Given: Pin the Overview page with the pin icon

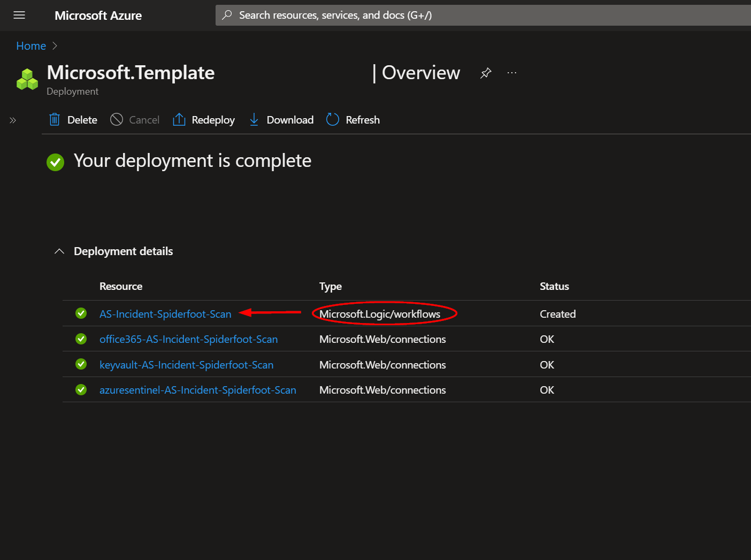Looking at the screenshot, I should click(x=486, y=73).
